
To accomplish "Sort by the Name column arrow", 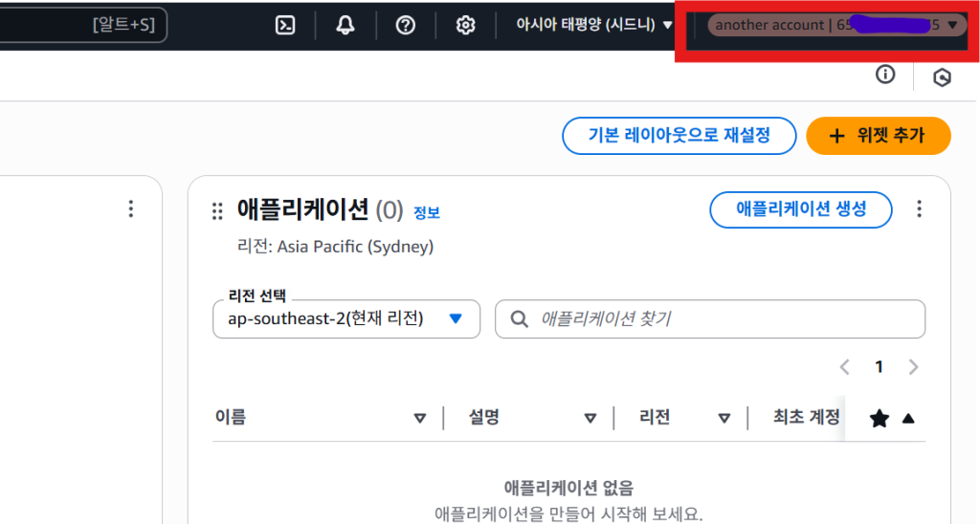I will click(420, 418).
